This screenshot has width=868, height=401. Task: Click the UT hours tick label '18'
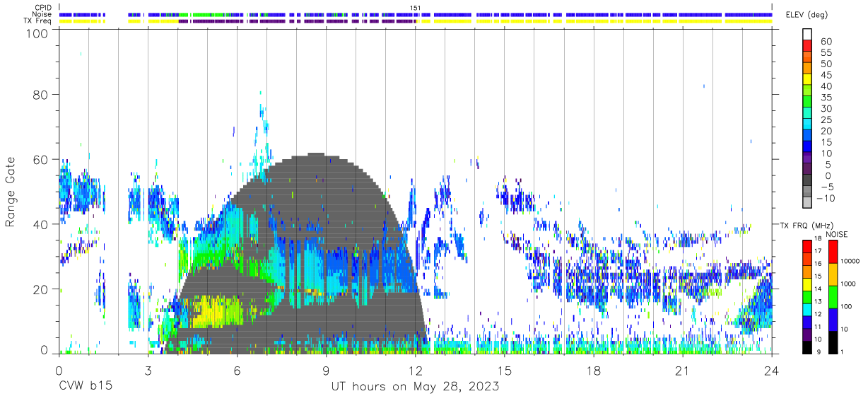click(x=594, y=371)
